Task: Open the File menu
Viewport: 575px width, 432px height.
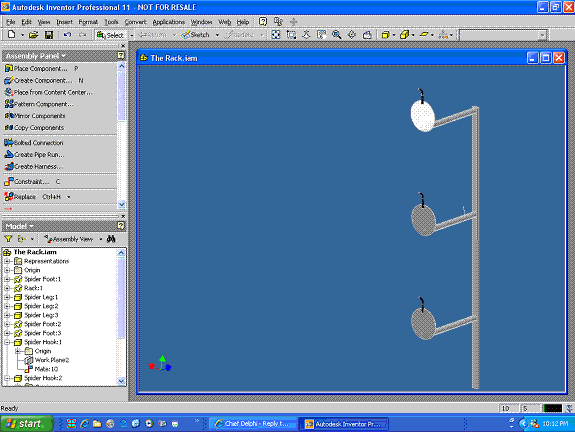Action: point(11,22)
